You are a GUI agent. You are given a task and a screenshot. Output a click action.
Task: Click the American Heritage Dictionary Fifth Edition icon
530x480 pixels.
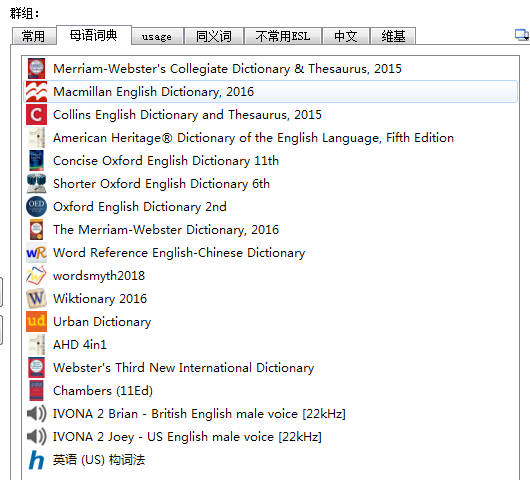point(36,138)
